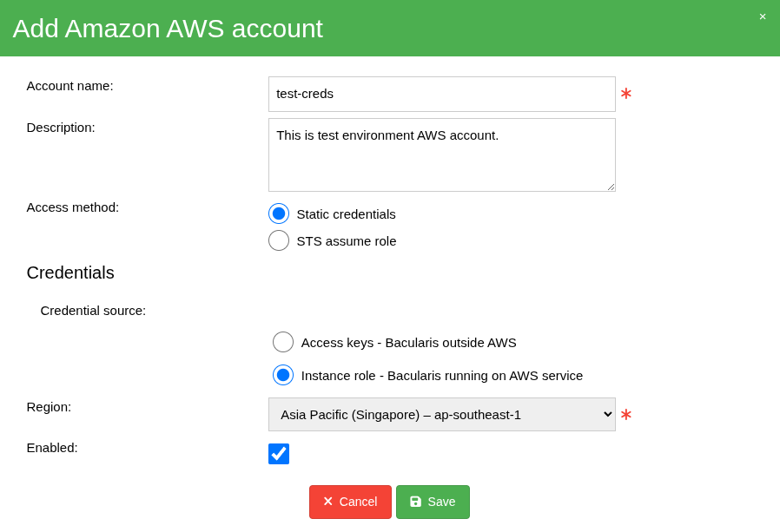
Task: Toggle the Enabled checkbox
Action: (x=279, y=454)
